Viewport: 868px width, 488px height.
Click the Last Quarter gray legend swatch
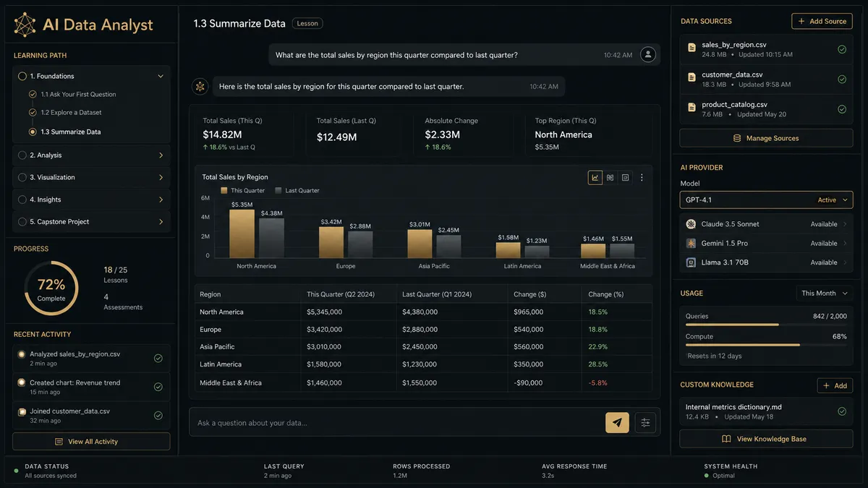pos(278,191)
